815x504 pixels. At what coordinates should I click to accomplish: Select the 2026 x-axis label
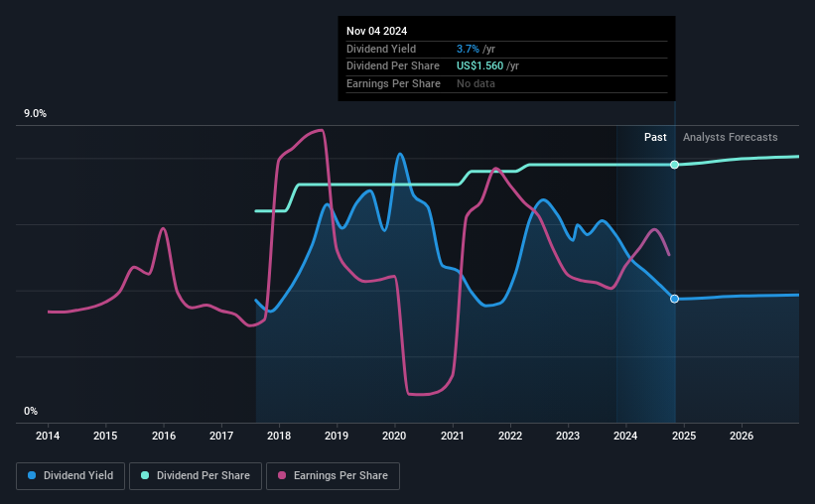(742, 436)
